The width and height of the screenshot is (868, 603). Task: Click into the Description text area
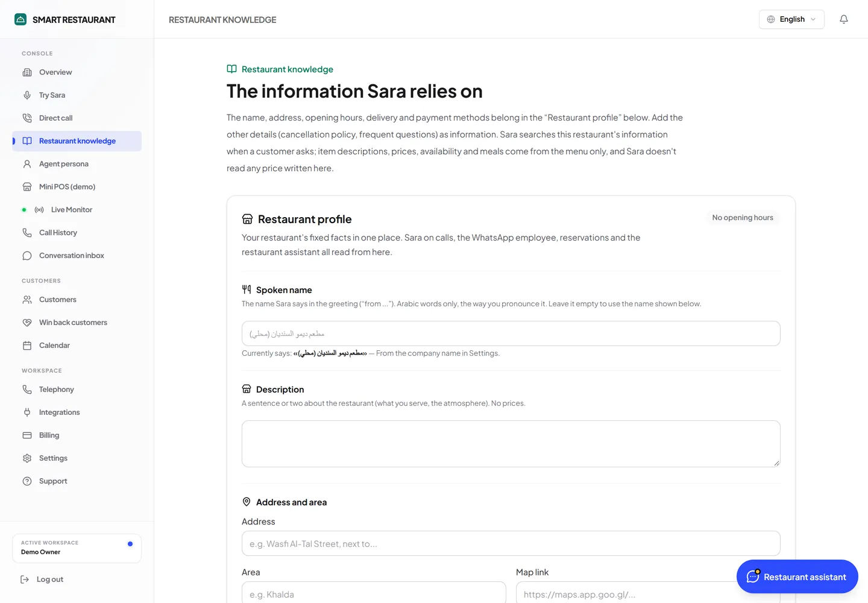tap(511, 444)
